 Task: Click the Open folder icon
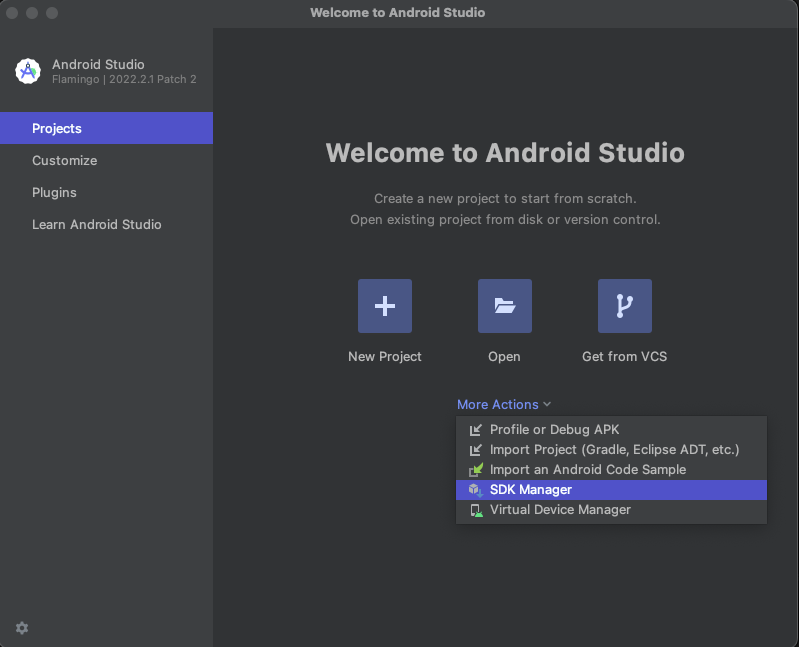(x=504, y=306)
